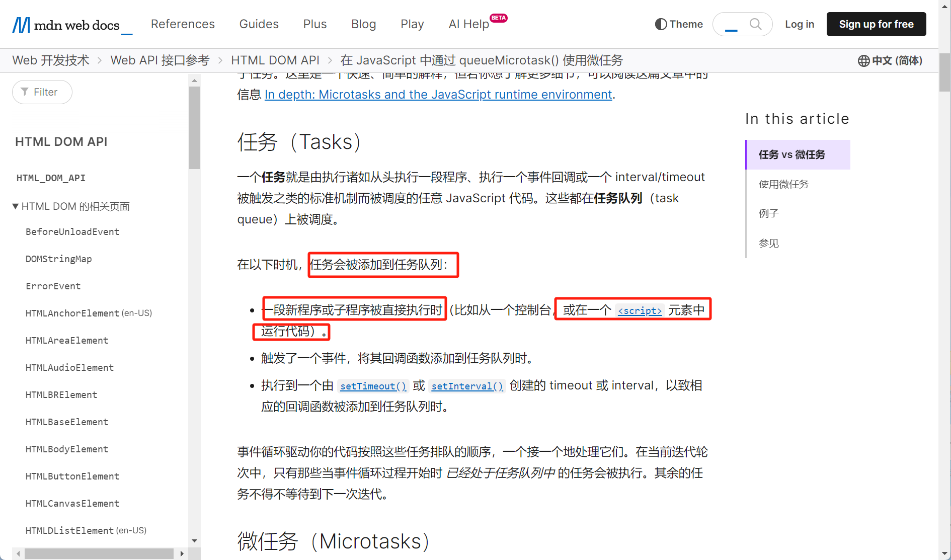951x560 pixels.
Task: Click the Filter funnel icon in sidebar
Action: (x=25, y=92)
